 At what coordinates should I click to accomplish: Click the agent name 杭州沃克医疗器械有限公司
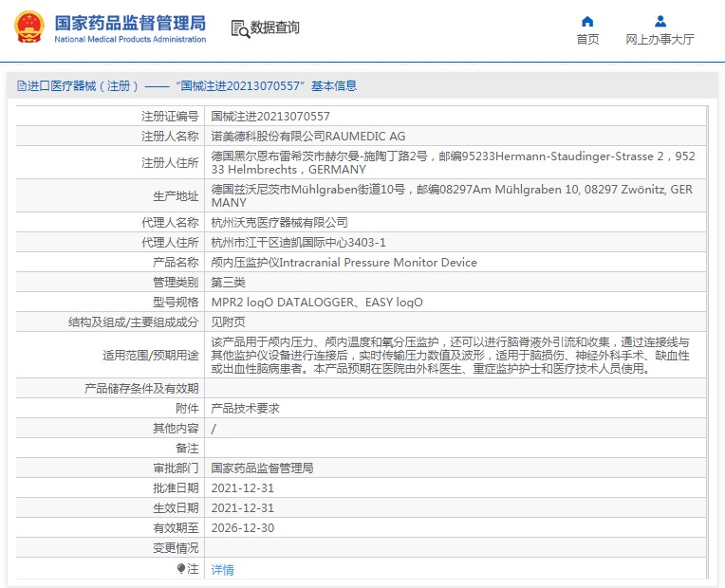tap(279, 223)
